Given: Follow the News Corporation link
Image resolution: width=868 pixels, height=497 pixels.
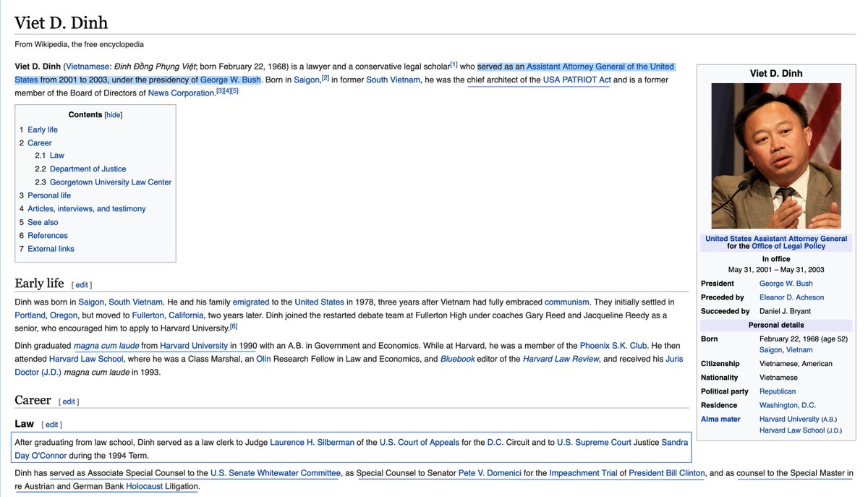Looking at the screenshot, I should pyautogui.click(x=181, y=93).
